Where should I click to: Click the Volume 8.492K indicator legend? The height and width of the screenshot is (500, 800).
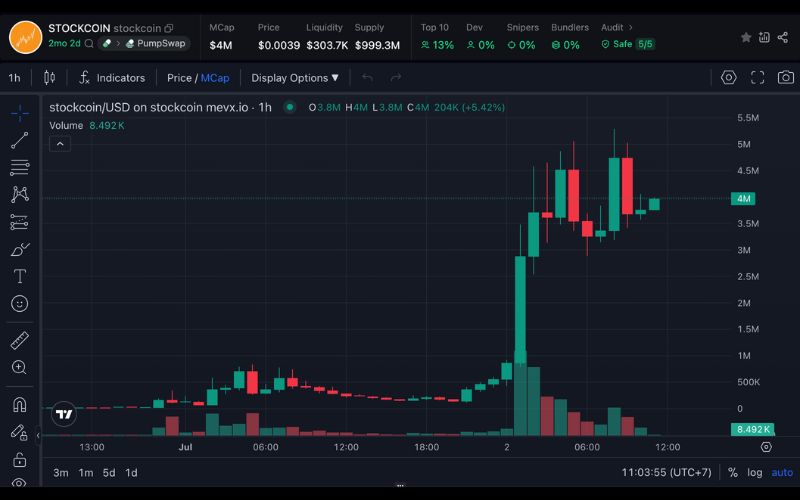[87, 126]
